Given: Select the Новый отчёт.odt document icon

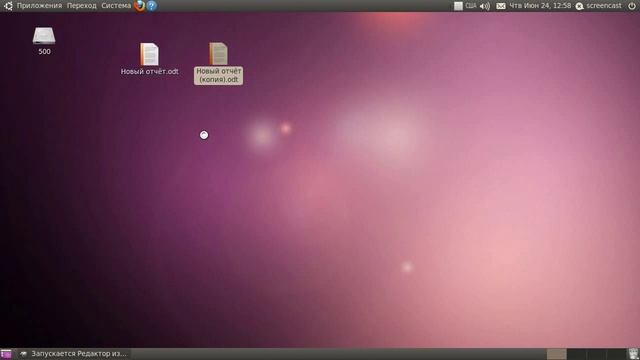Looking at the screenshot, I should click(149, 54).
